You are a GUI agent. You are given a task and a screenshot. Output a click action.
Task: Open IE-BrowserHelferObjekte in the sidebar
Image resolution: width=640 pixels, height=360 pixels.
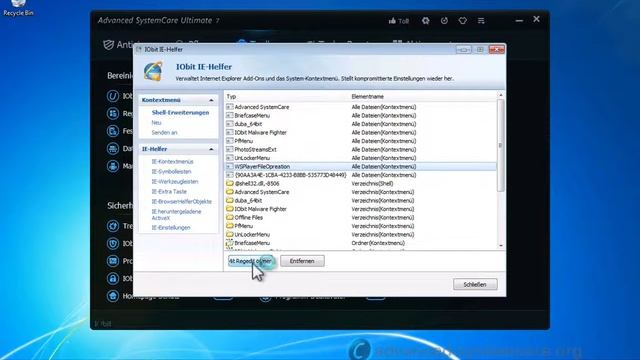point(182,202)
